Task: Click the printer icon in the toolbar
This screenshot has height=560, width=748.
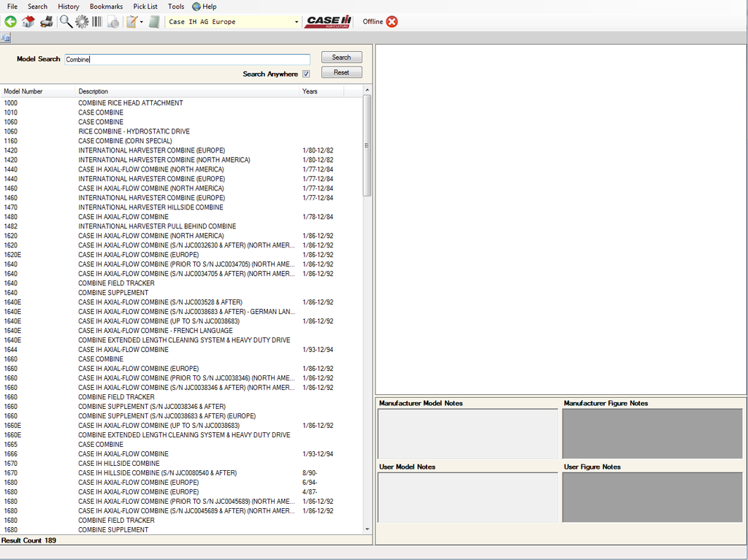Action: click(46, 22)
